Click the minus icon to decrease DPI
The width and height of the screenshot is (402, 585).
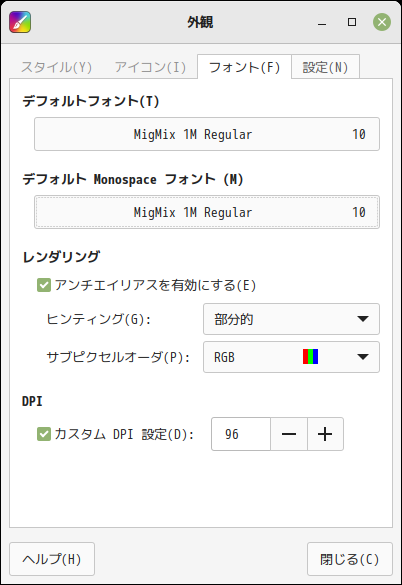click(289, 434)
